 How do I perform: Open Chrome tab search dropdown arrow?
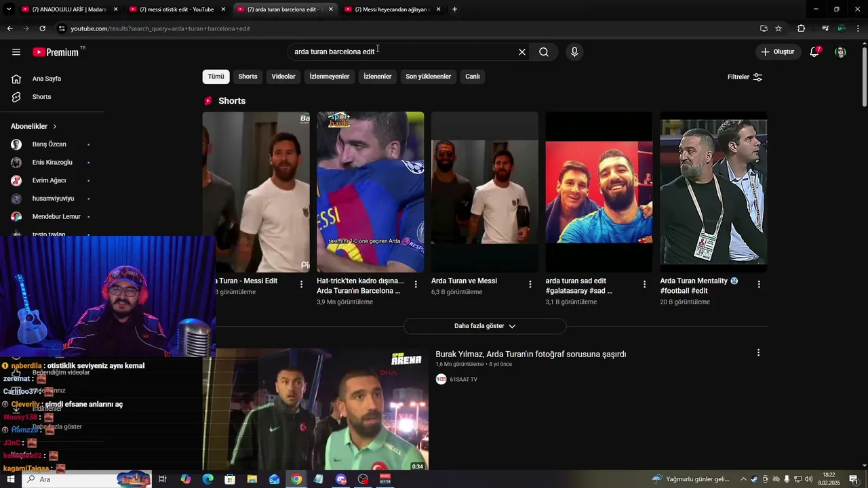click(9, 9)
